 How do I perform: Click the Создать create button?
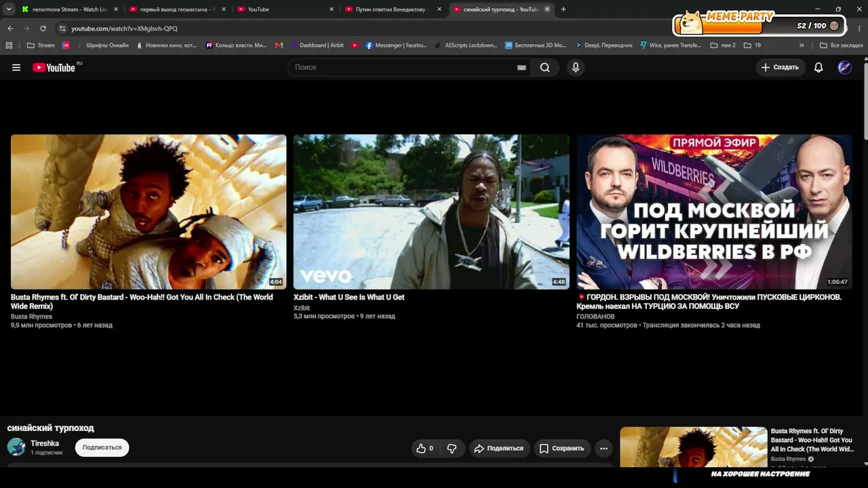pyautogui.click(x=780, y=67)
